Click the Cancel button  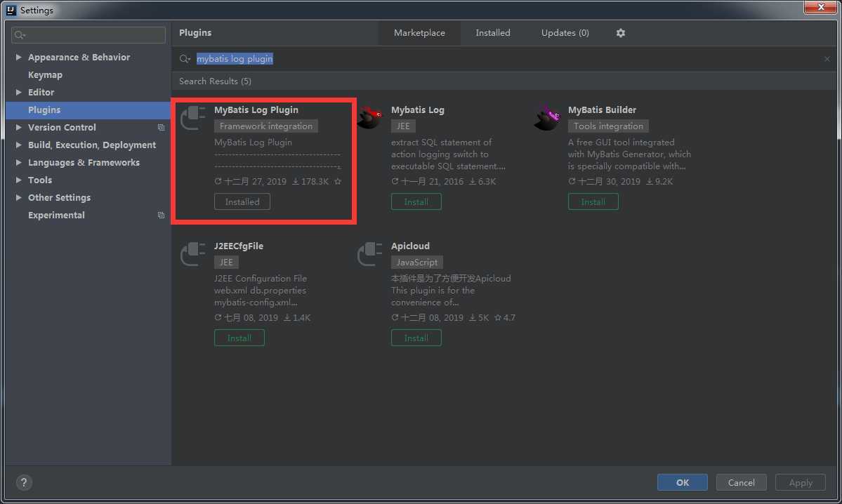tap(741, 482)
